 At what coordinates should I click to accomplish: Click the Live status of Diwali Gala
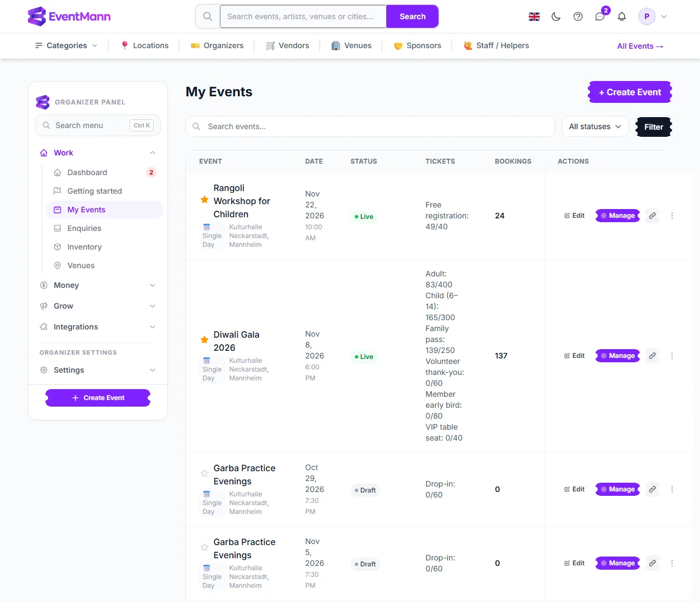point(364,357)
